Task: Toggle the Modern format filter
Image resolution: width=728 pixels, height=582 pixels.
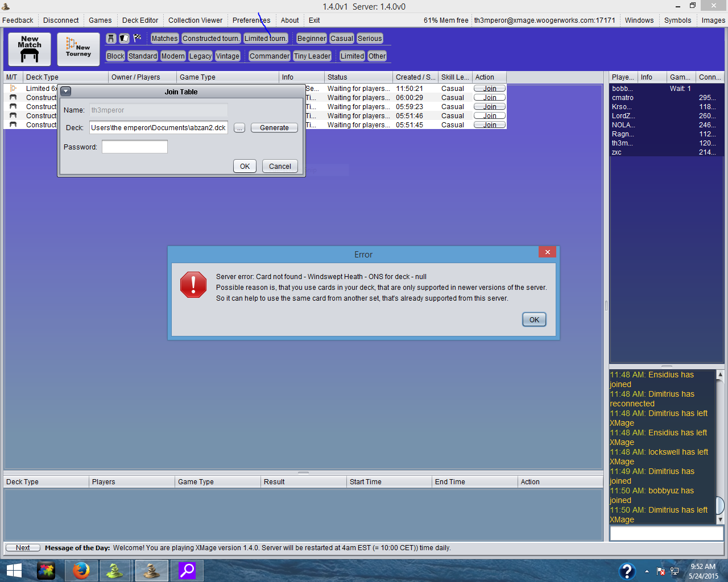Action: pyautogui.click(x=173, y=56)
